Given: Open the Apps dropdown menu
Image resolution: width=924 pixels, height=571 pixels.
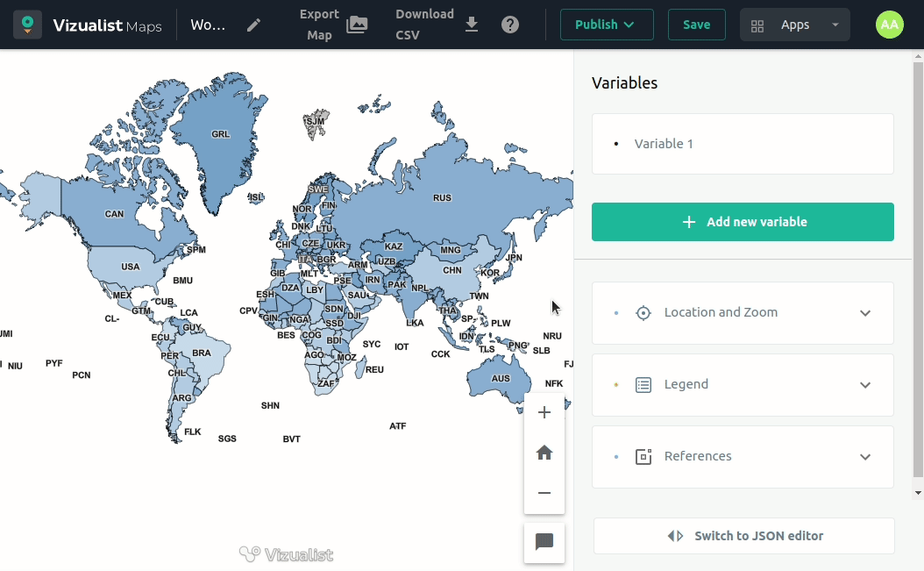Looking at the screenshot, I should (794, 25).
